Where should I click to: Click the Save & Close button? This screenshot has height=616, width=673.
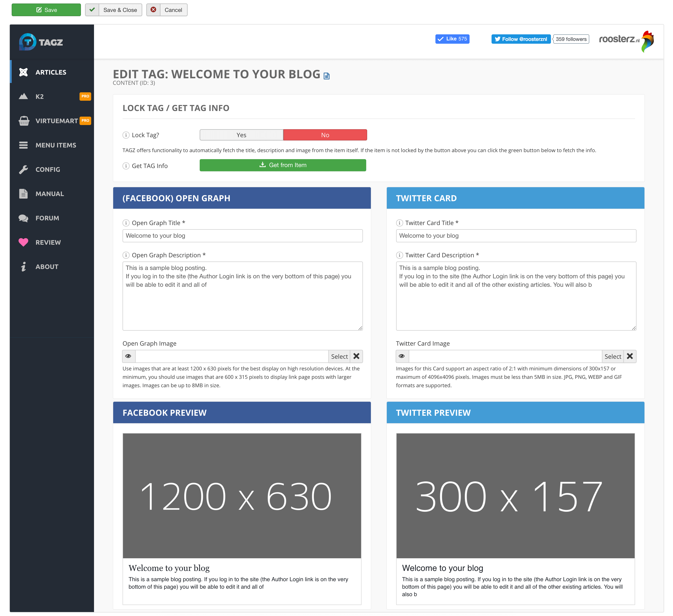(114, 10)
